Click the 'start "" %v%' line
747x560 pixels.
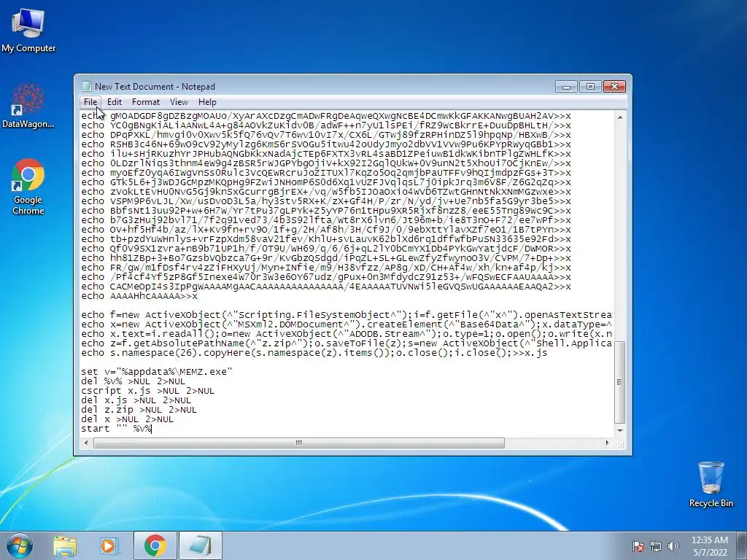(116, 429)
